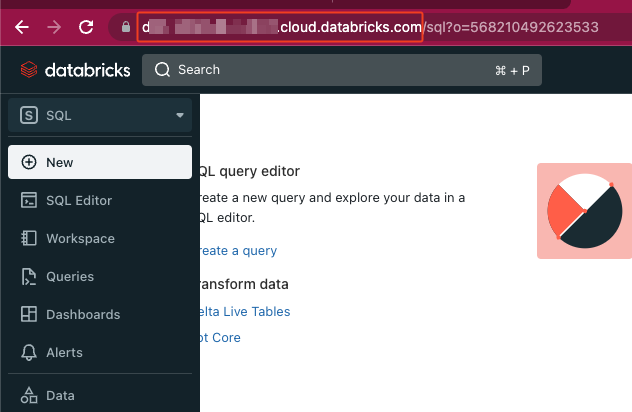
Task: Click the Databricks logo icon
Action: (x=28, y=70)
